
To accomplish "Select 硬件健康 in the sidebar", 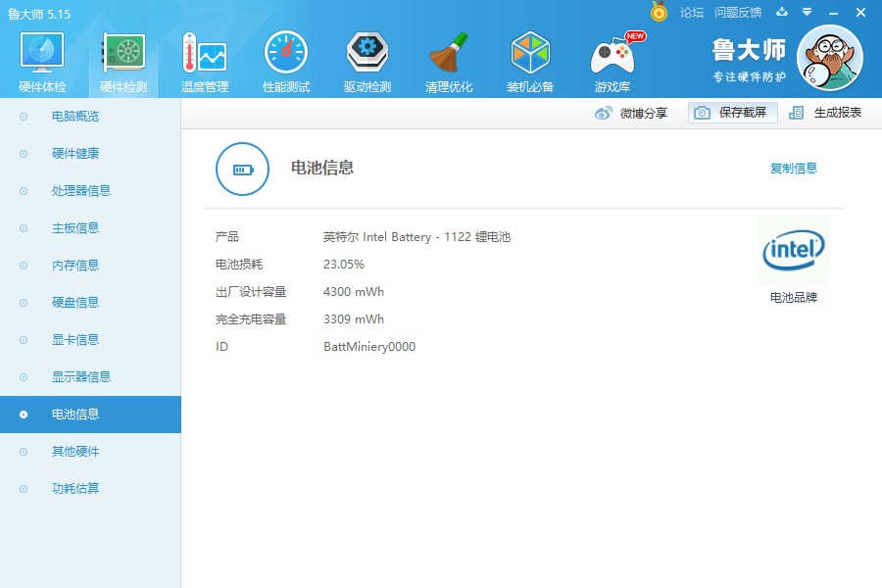I will coord(75,154).
